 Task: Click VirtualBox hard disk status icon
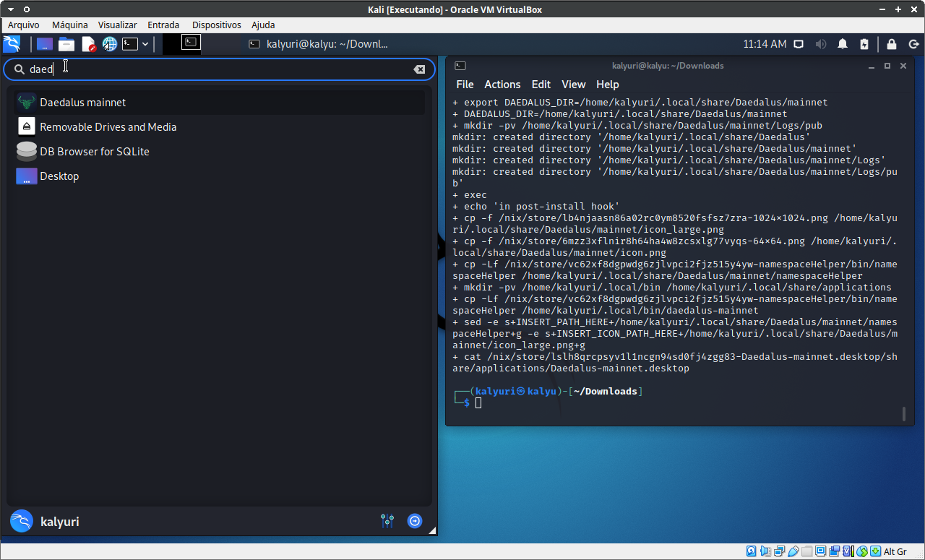[752, 552]
